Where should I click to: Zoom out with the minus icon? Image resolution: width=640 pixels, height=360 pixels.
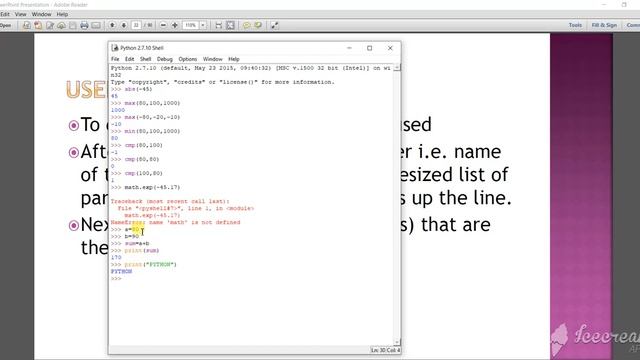[163, 25]
